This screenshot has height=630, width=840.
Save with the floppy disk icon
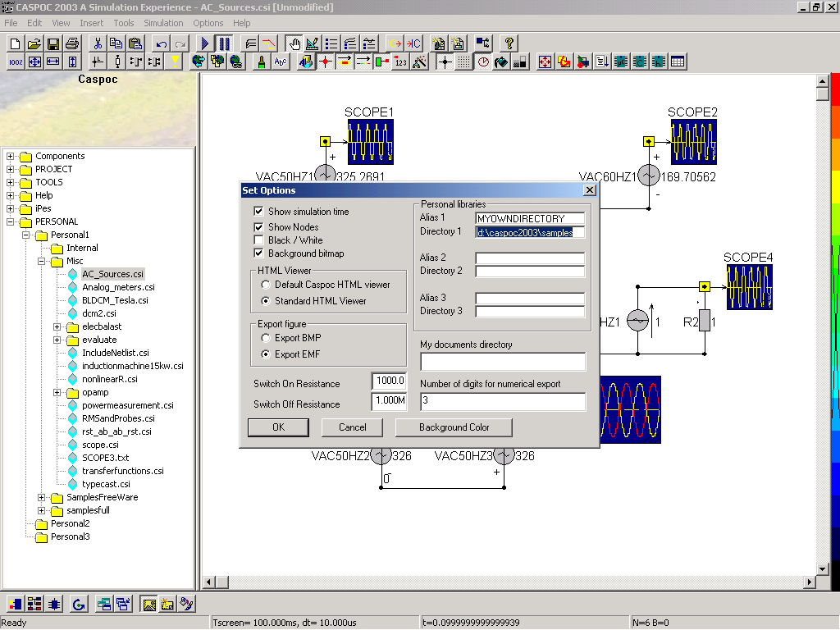[53, 43]
